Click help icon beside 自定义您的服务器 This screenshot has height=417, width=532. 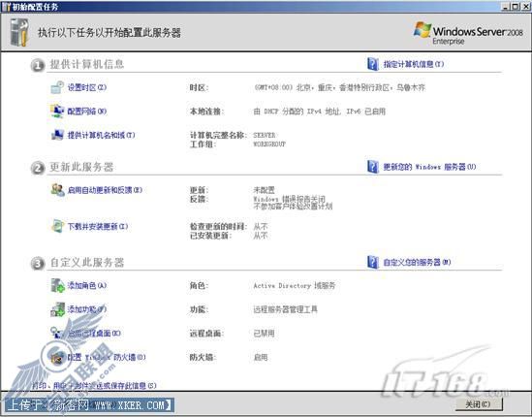[373, 262]
